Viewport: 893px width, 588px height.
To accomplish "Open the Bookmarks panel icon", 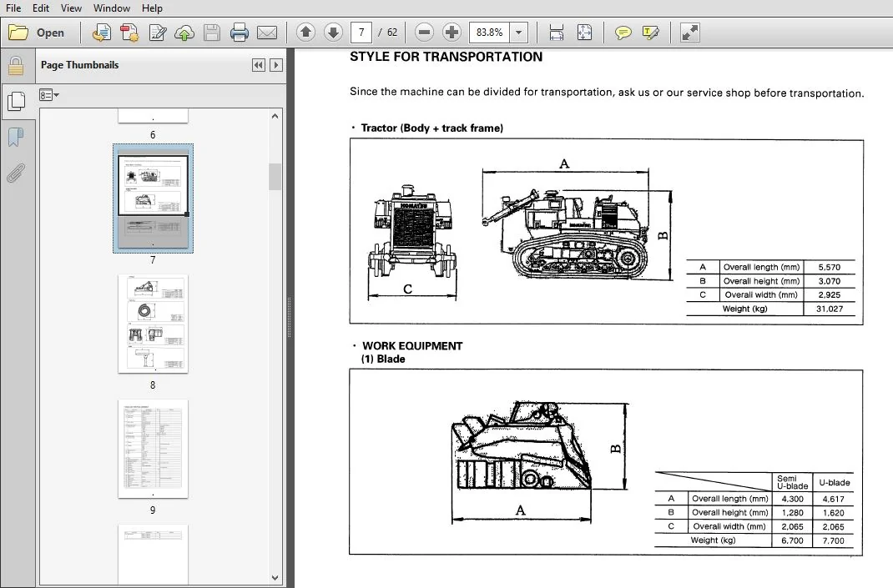I will tap(16, 137).
